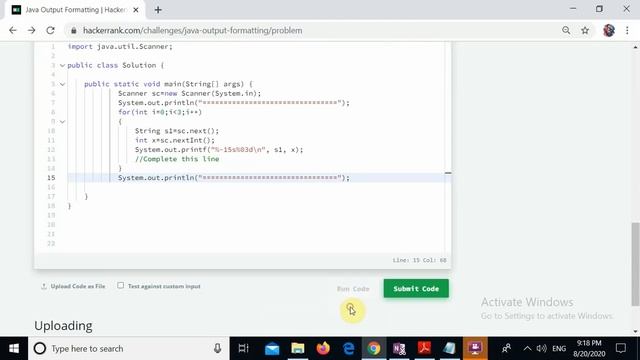
Task: Collapse the main method fold arrow
Action: pyautogui.click(x=62, y=84)
